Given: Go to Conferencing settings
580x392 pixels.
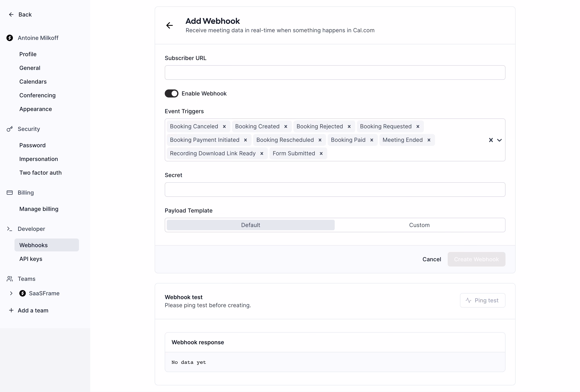Looking at the screenshot, I should point(37,95).
